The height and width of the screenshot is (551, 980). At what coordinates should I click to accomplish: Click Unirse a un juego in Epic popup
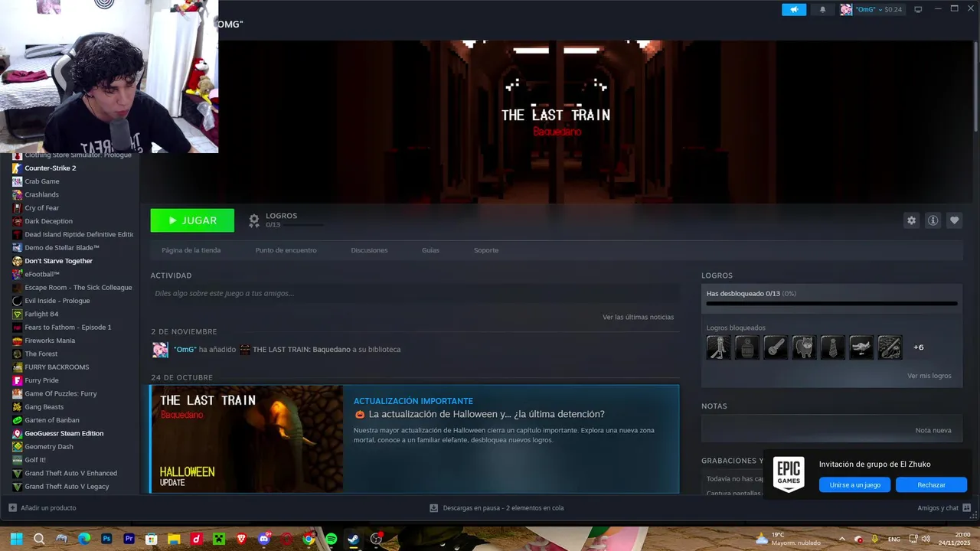pyautogui.click(x=854, y=484)
